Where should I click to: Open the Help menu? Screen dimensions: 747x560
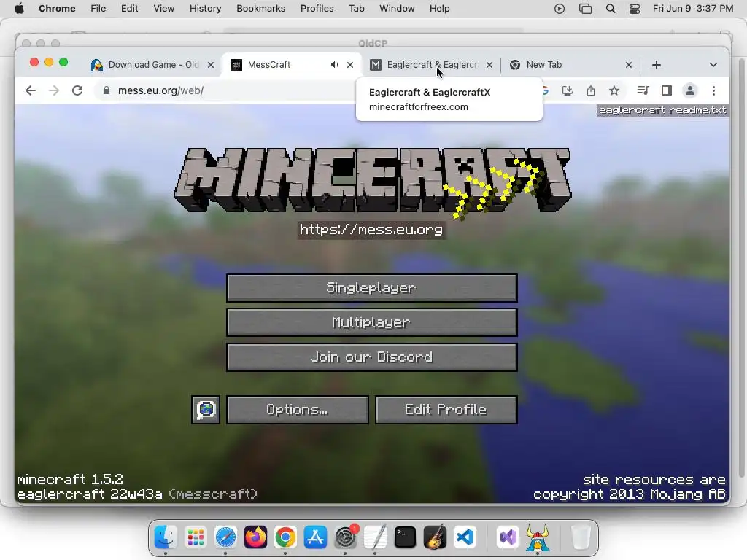pos(439,9)
